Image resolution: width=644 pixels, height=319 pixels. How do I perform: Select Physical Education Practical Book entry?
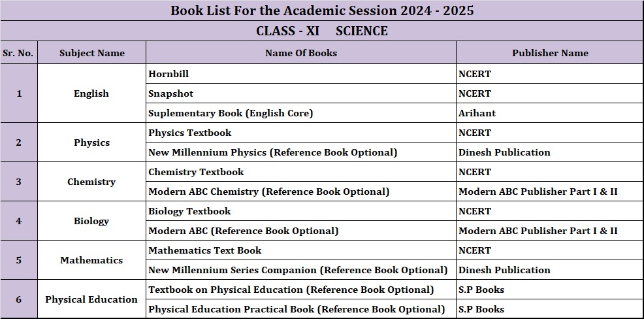tap(297, 309)
